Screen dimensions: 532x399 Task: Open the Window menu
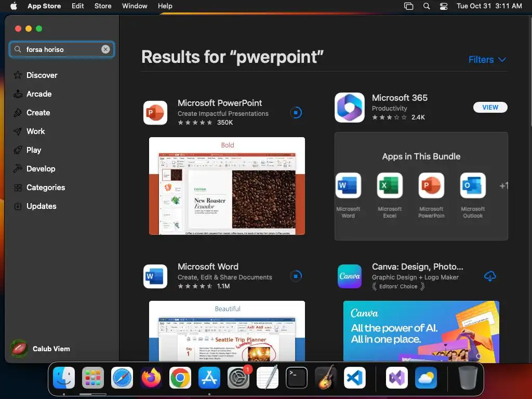(135, 6)
